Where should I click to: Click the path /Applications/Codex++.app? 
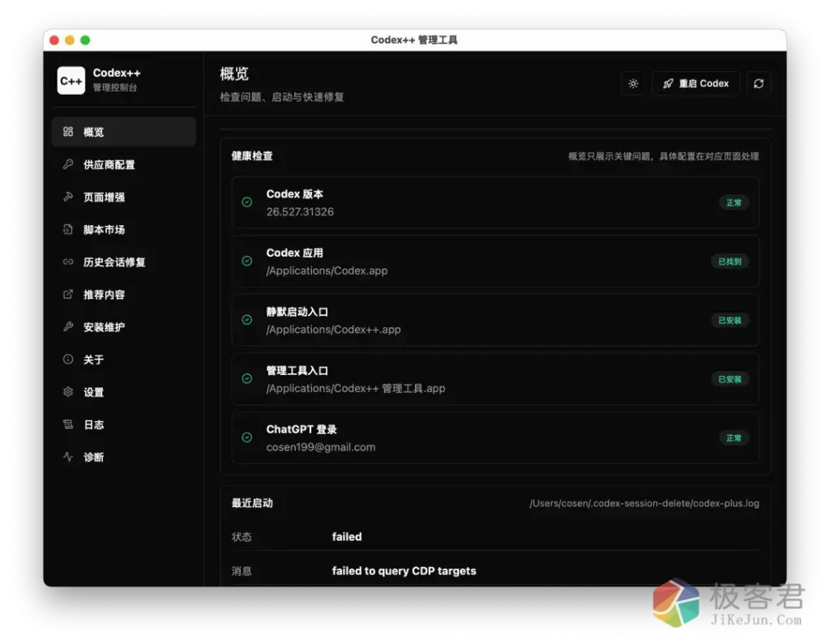[333, 329]
